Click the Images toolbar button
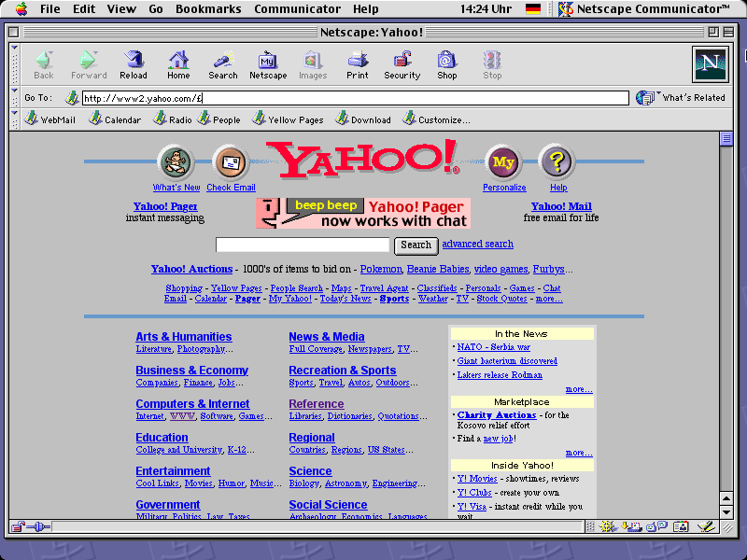Viewport: 747px width, 560px height. [313, 64]
